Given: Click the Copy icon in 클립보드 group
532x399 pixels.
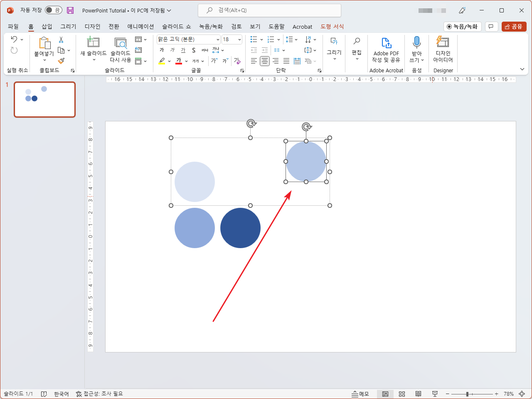Looking at the screenshot, I should click(x=61, y=50).
